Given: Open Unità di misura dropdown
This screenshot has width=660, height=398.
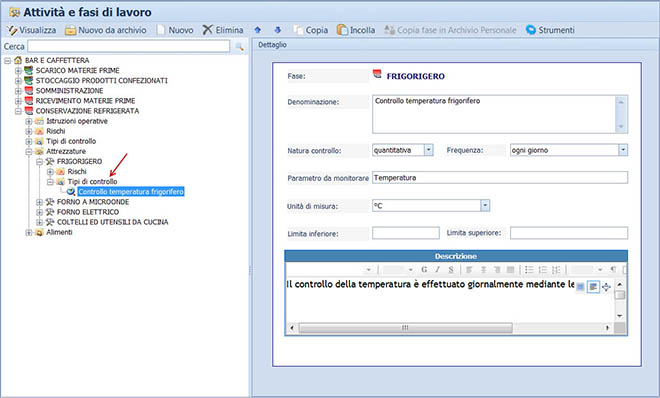Looking at the screenshot, I should 485,206.
